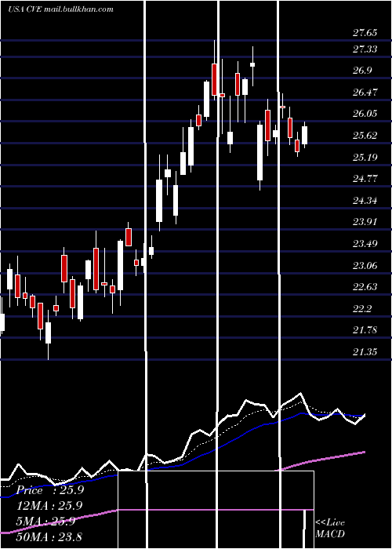Select the tall red candle at the 27.33 peak
Viewport: 392px width, 549px height.
214,79
